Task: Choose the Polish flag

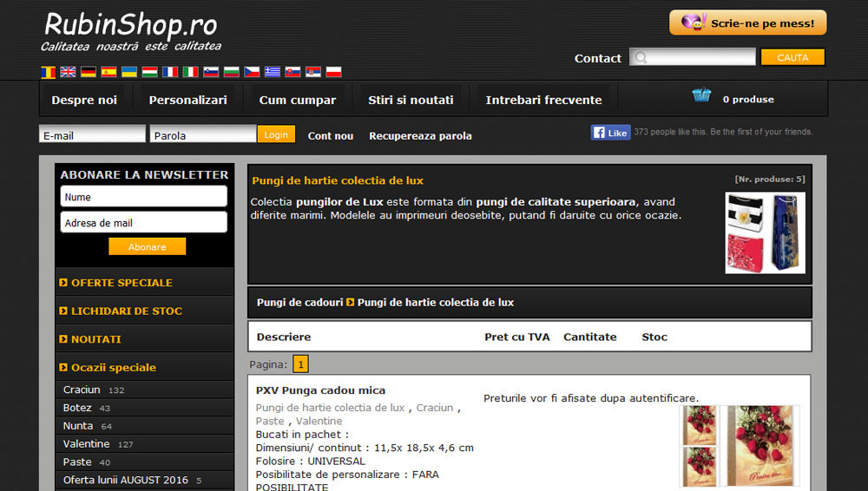Action: 334,71
